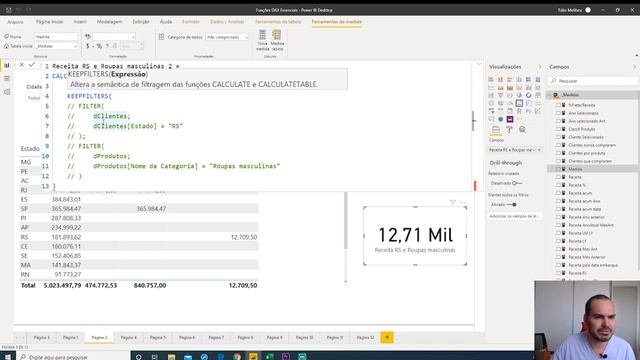640x360 pixels.
Task: Check the Ano Selecionado field
Action: [x=558, y=113]
